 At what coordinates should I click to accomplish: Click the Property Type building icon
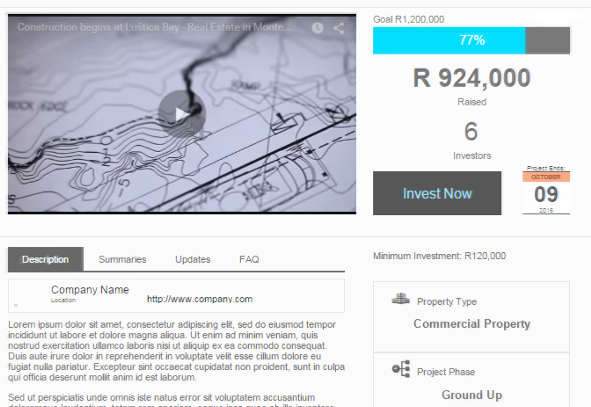tap(400, 298)
